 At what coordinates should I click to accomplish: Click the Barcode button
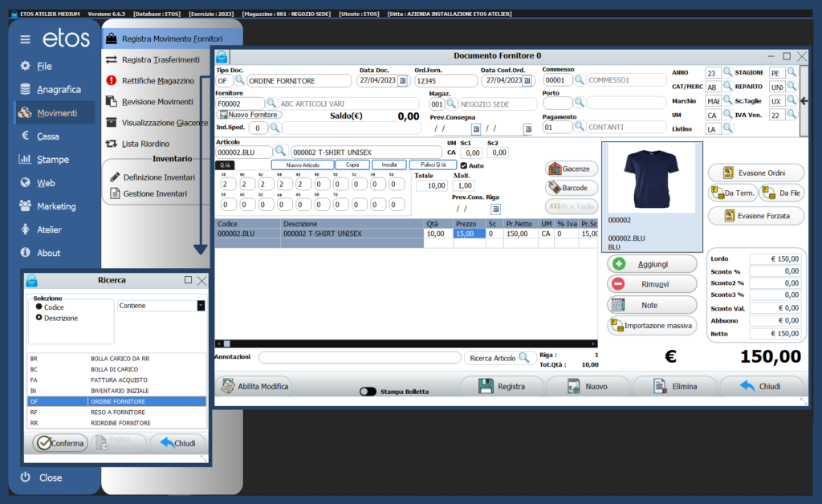[x=571, y=188]
